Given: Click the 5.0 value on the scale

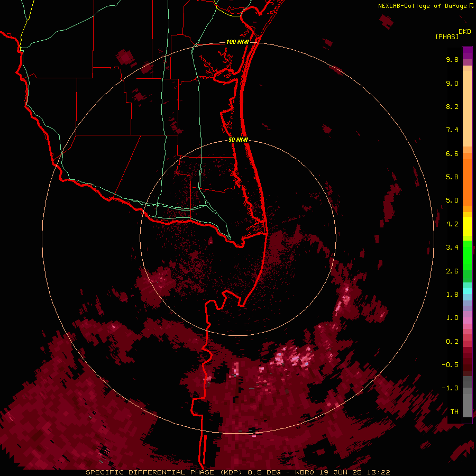Looking at the screenshot, I should click(x=452, y=200).
